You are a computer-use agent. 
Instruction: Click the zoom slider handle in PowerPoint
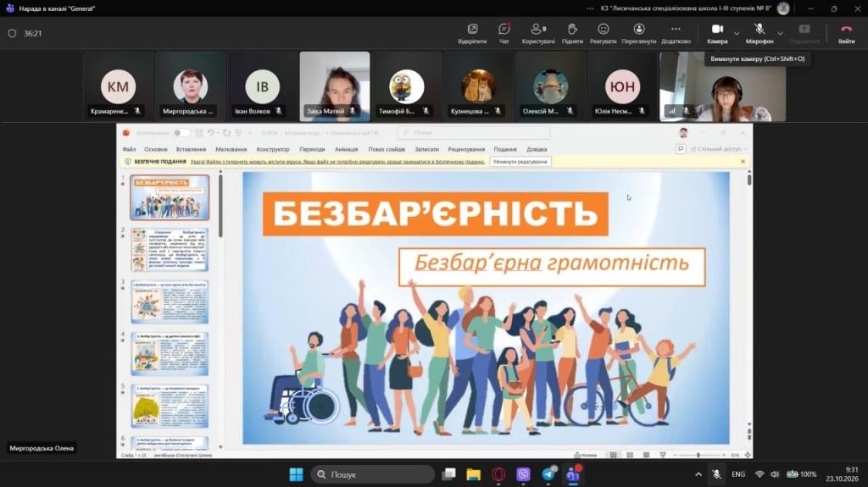(698, 455)
